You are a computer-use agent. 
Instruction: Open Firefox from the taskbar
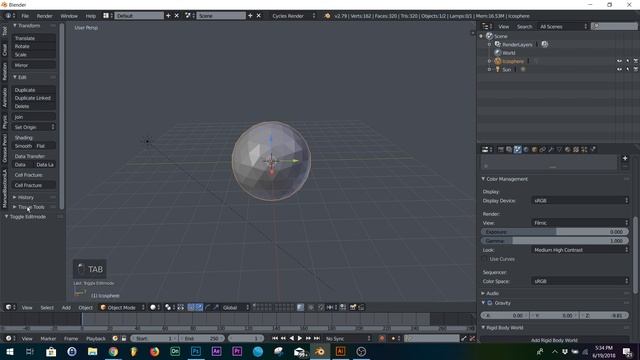154,351
